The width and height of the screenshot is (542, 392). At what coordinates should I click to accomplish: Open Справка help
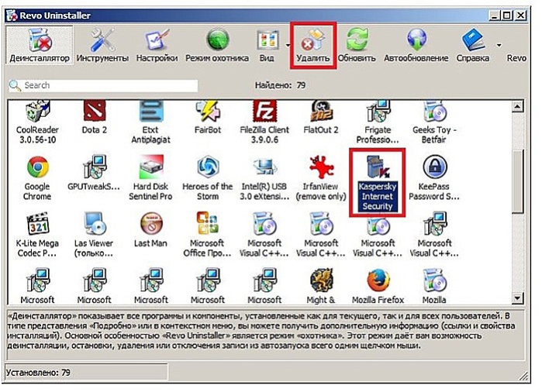(x=473, y=45)
